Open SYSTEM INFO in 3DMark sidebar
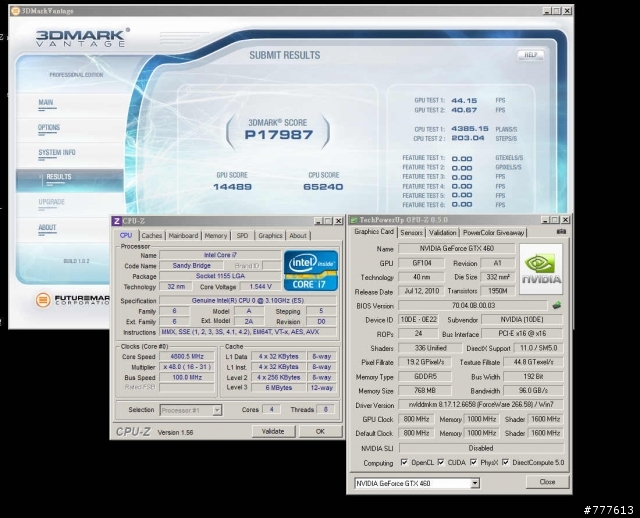This screenshot has height=518, width=640. tap(57, 152)
